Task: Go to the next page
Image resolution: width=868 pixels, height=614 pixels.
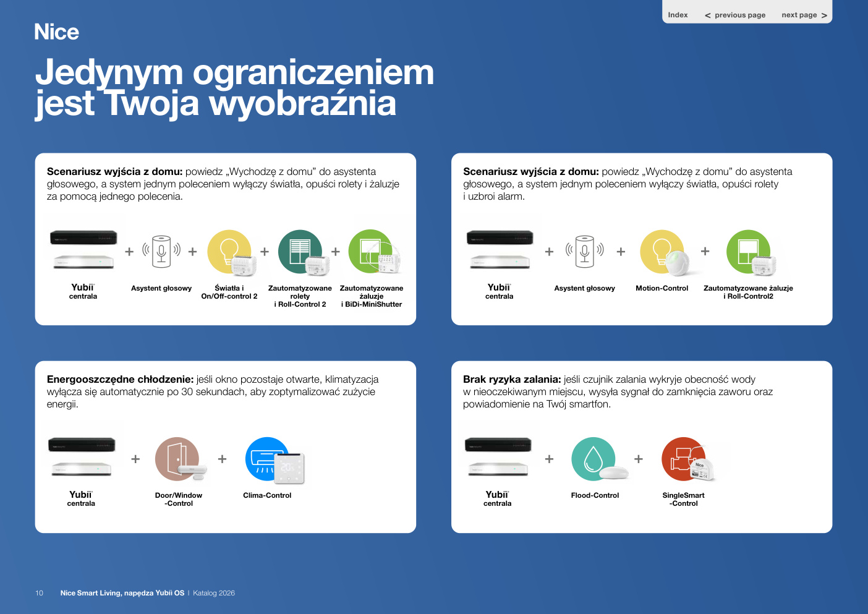Action: [804, 15]
